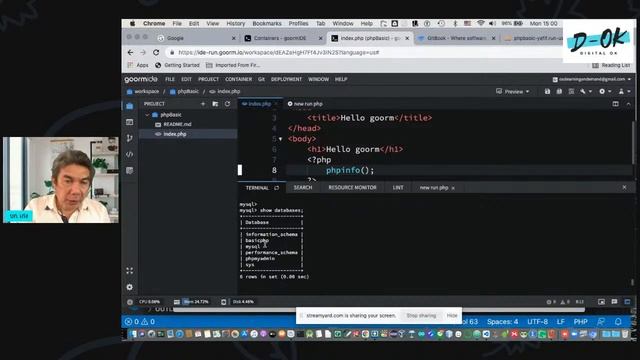Close the bottom terminal panel
Viewport: 640px width, 360px height.
pyautogui.click(x=624, y=187)
